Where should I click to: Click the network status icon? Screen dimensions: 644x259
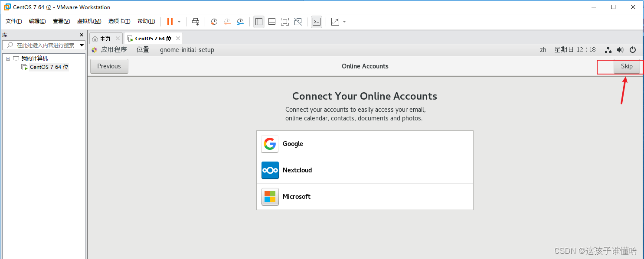(x=608, y=50)
